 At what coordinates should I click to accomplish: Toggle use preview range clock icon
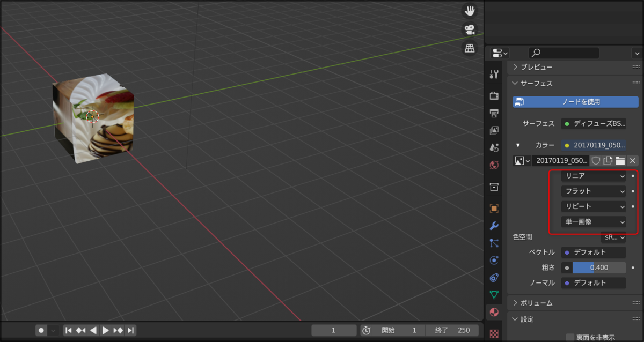(x=366, y=330)
